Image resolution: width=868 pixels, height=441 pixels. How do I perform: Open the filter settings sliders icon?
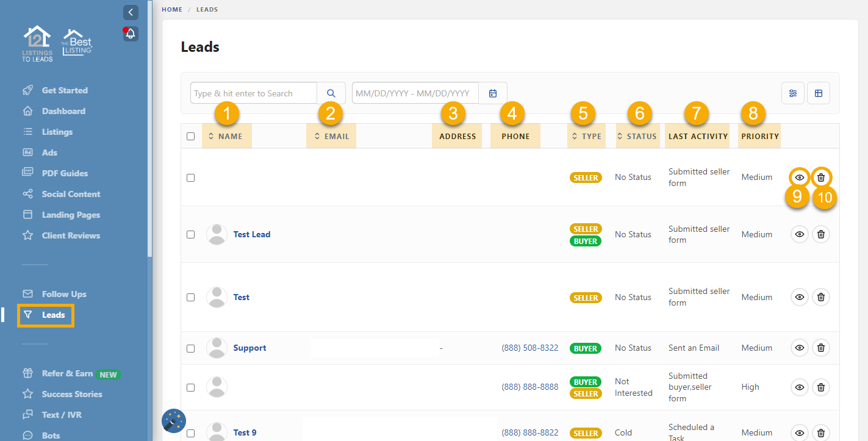pos(793,93)
